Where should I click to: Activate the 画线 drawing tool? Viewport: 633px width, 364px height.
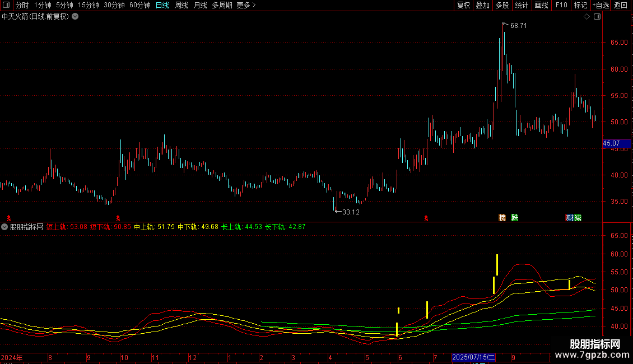coord(541,5)
